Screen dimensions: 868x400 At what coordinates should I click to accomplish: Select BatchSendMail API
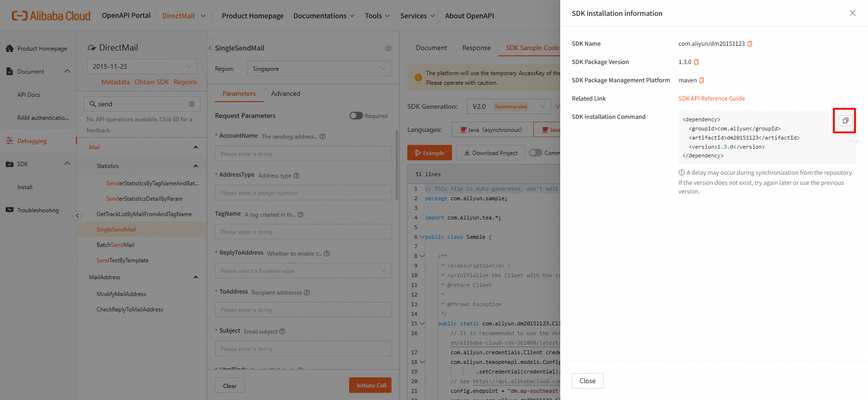115,245
